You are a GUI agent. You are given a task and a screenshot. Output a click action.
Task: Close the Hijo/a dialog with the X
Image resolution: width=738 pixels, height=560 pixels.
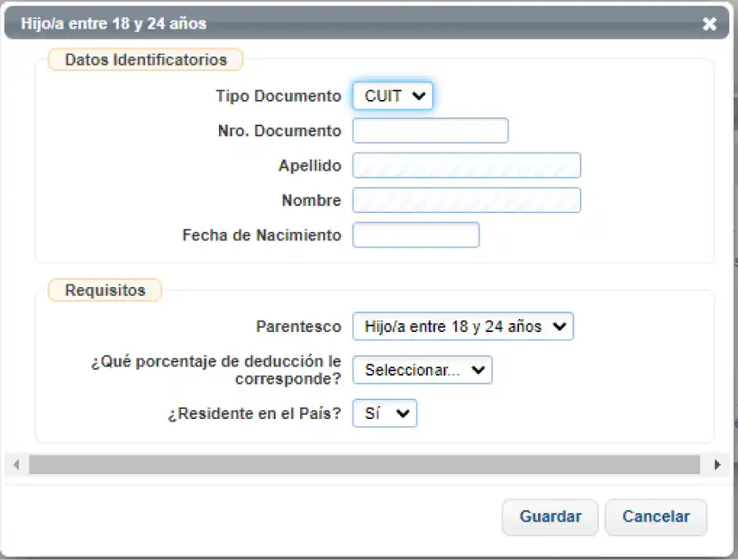pyautogui.click(x=709, y=23)
